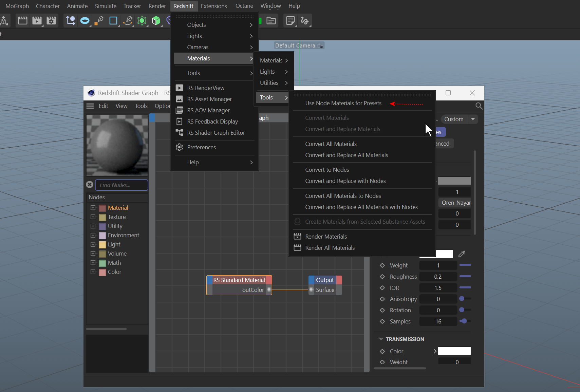Click the squiggle doodle icon in toolbar
This screenshot has width=580, height=392.
305,21
